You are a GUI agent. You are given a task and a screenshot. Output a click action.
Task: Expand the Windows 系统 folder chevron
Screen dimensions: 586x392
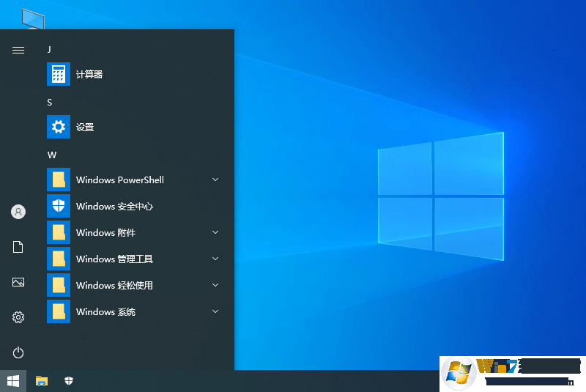coord(215,311)
